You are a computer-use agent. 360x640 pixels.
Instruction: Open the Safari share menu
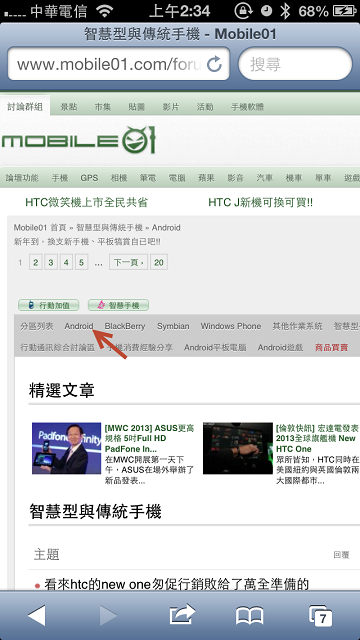pos(182,614)
